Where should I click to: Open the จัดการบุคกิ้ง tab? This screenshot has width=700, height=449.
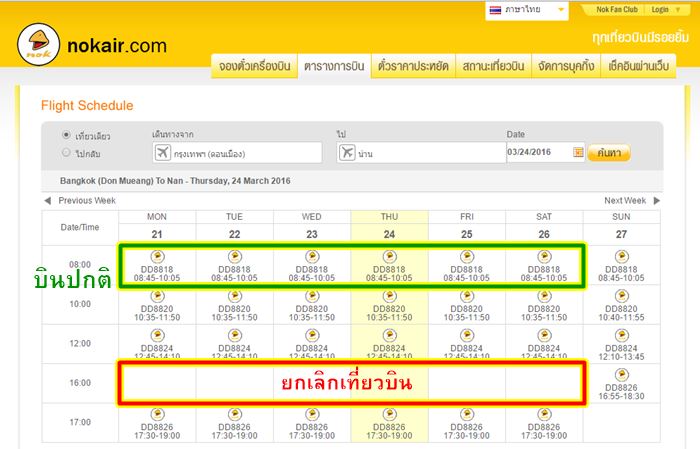pos(566,66)
